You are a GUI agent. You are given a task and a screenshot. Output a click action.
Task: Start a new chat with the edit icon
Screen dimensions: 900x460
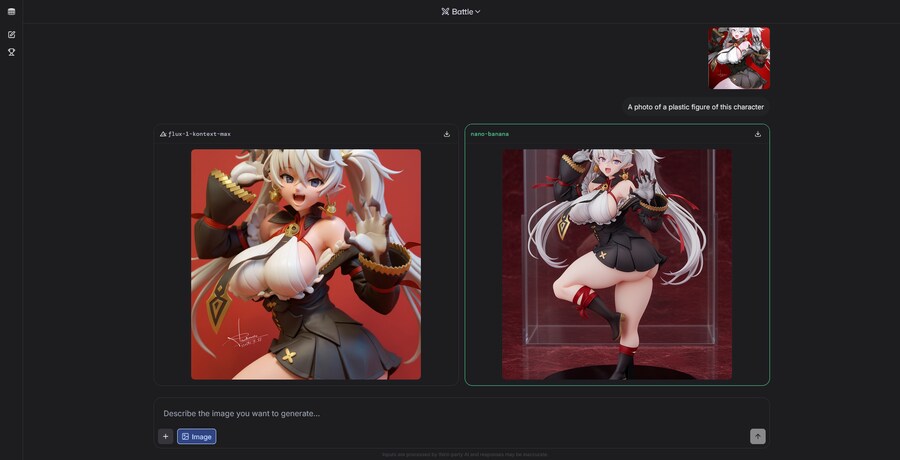(x=11, y=34)
